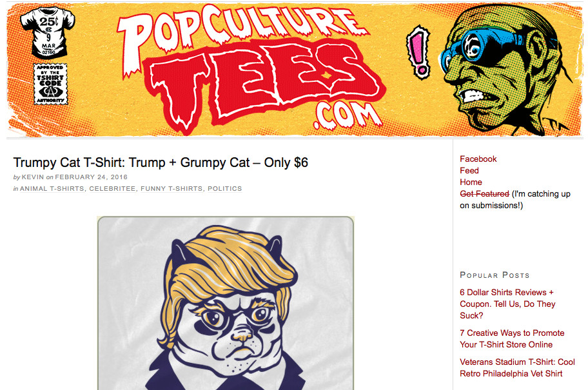Click the struck-through Get Featured link
This screenshot has width=588, height=390.
click(x=484, y=194)
